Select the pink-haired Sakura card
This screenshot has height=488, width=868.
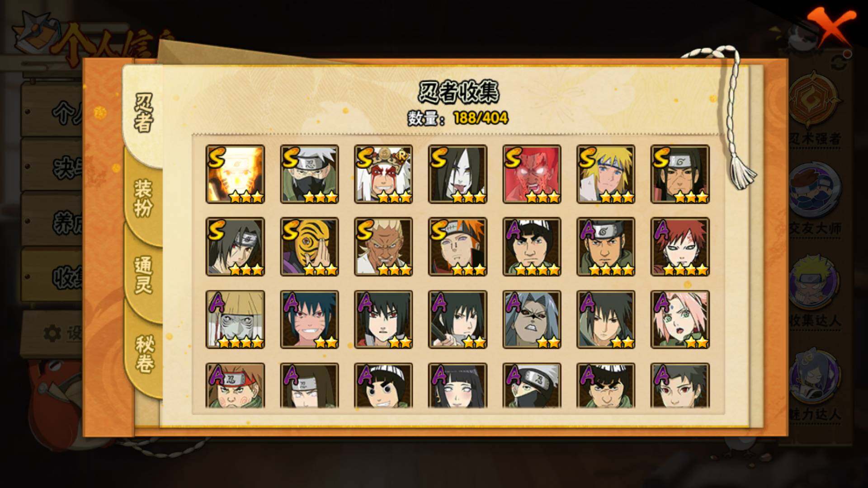(680, 319)
